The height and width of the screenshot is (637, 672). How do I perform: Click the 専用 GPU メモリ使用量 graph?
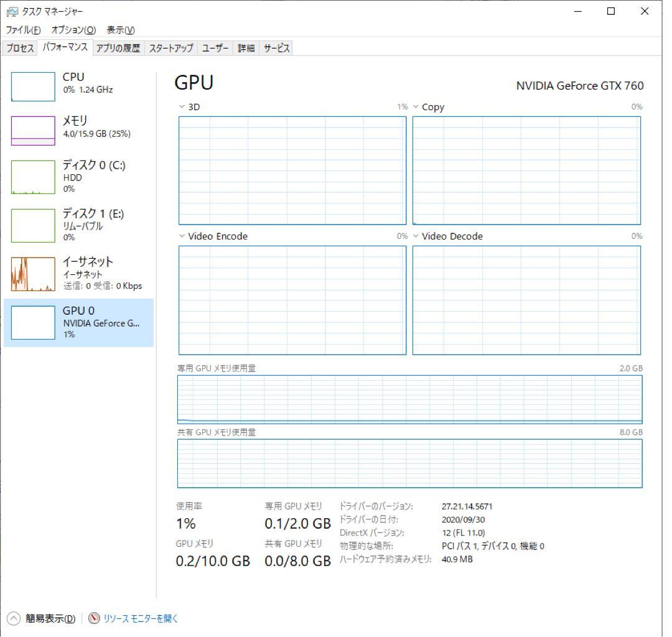409,399
